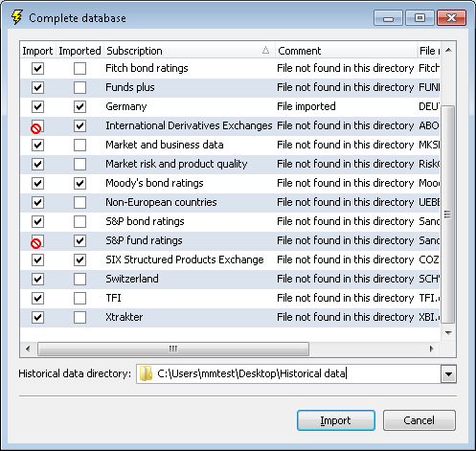The height and width of the screenshot is (451, 476).
Task: Toggle Imported checkbox for Germany
Action: (x=79, y=106)
